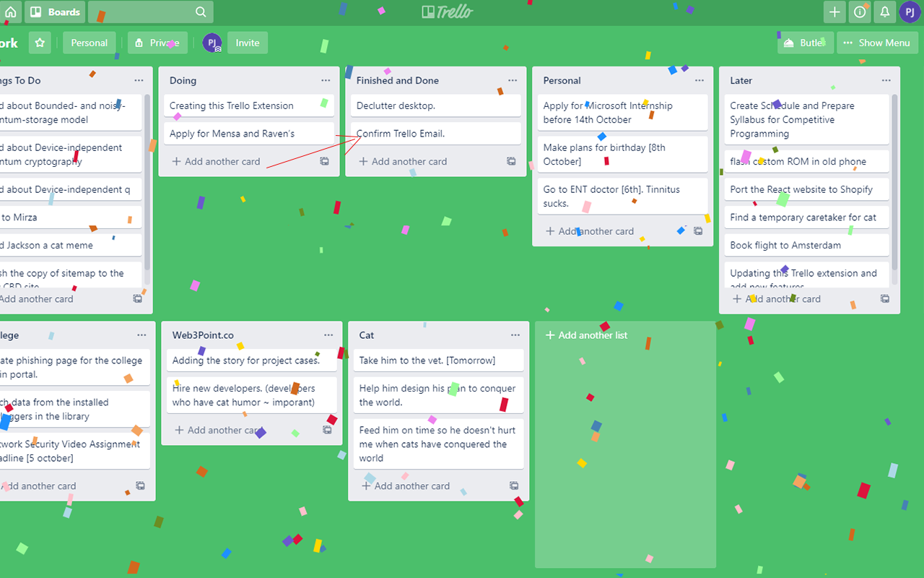Open card Confirm Trello Email.
This screenshot has width=924, height=578.
[436, 134]
